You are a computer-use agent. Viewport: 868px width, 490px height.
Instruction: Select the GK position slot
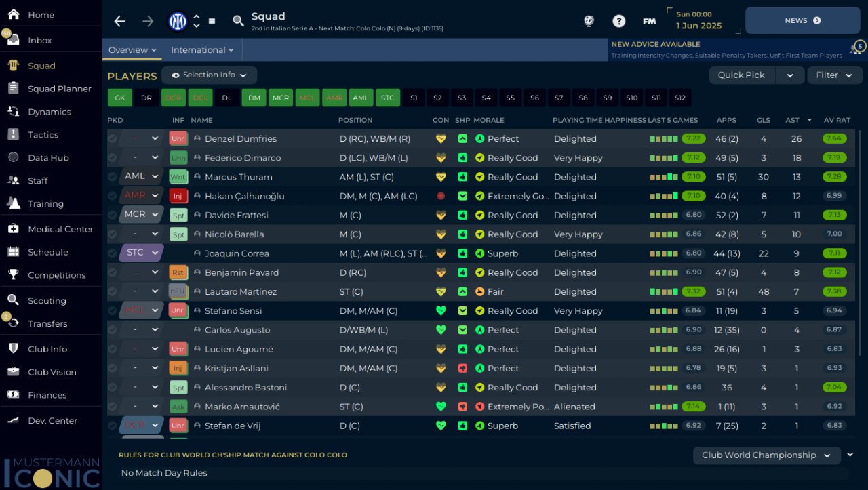[119, 98]
